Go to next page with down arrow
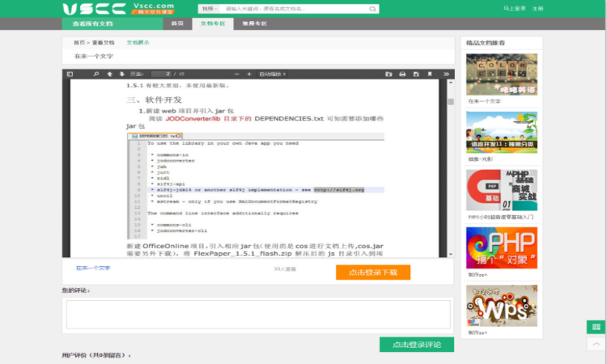The image size is (607, 364). click(122, 74)
